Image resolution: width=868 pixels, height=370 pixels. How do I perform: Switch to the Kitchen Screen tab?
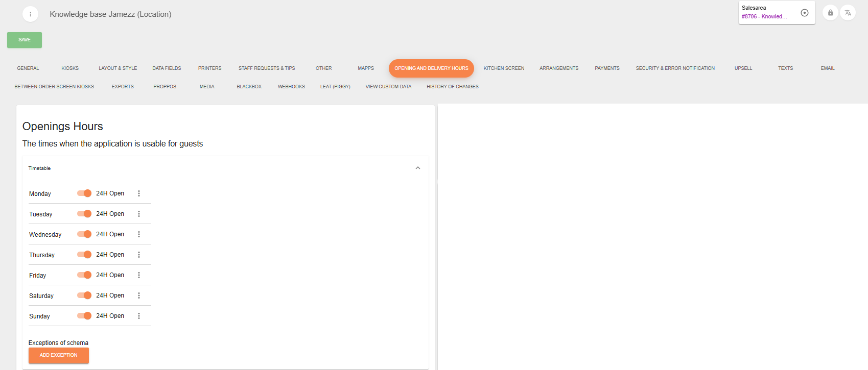pos(504,68)
